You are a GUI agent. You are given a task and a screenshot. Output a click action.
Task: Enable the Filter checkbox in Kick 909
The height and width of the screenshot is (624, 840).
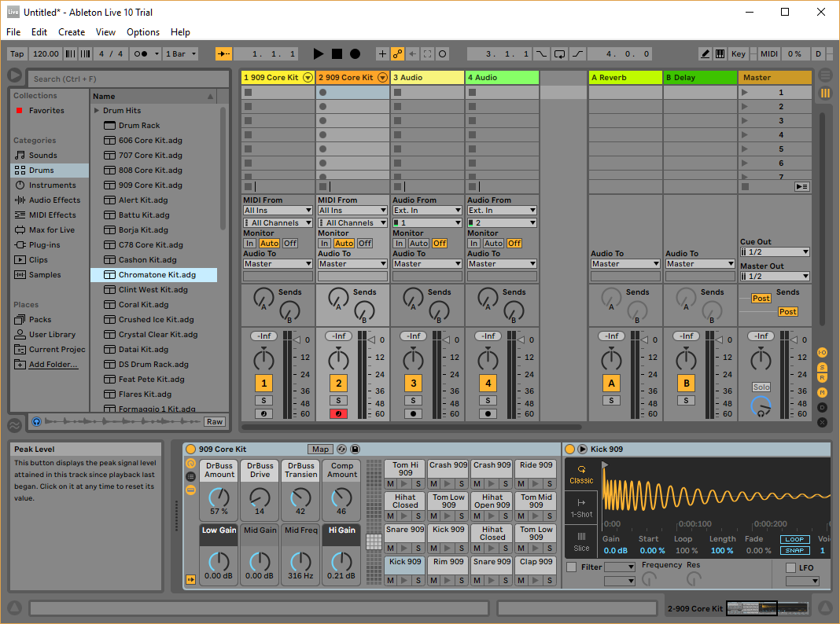572,567
